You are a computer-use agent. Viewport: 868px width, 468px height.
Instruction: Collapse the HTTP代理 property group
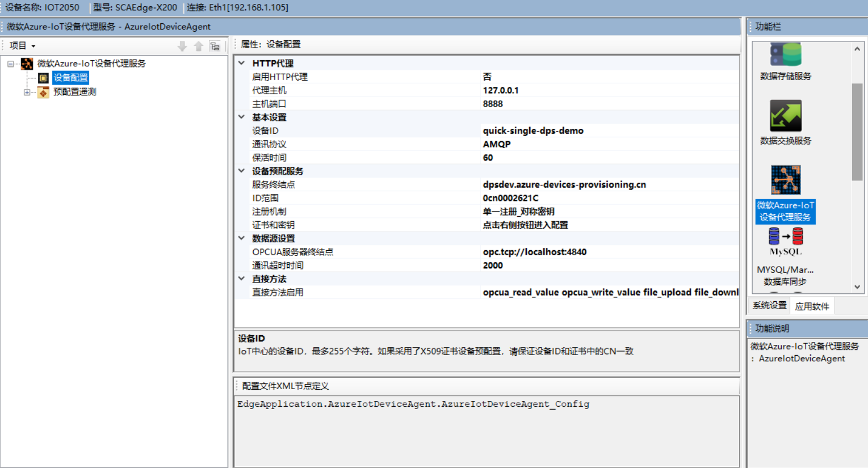click(242, 63)
